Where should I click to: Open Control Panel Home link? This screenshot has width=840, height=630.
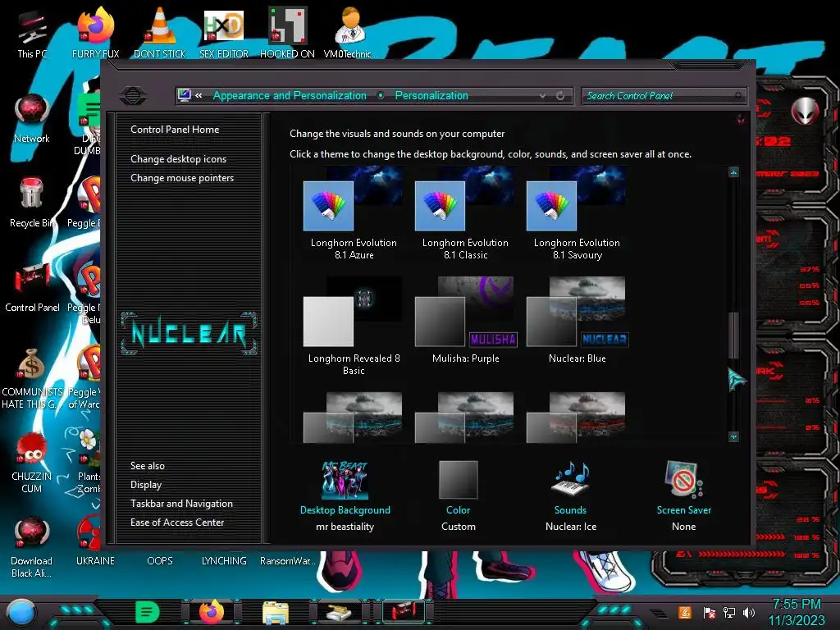pyautogui.click(x=175, y=129)
